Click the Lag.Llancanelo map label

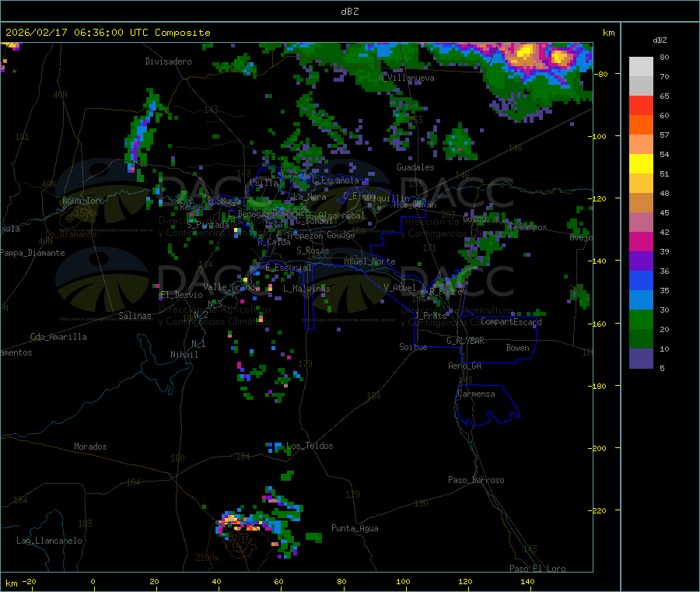(49, 541)
